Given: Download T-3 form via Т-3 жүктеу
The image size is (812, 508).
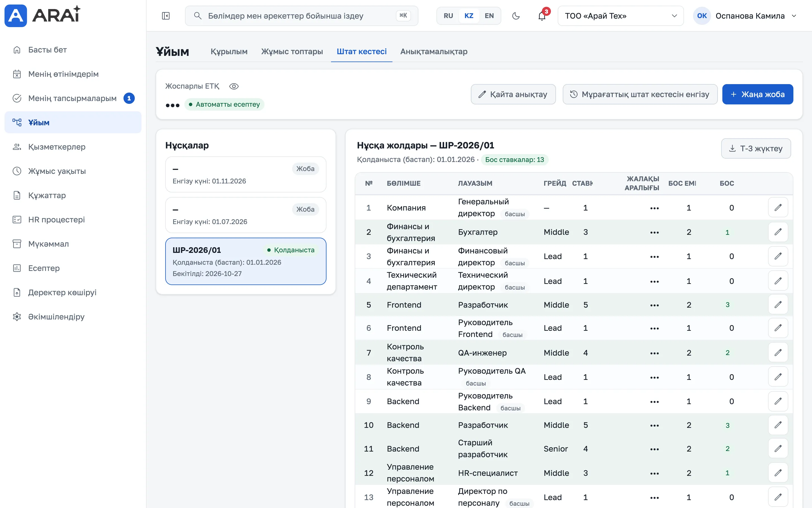Looking at the screenshot, I should [x=756, y=148].
